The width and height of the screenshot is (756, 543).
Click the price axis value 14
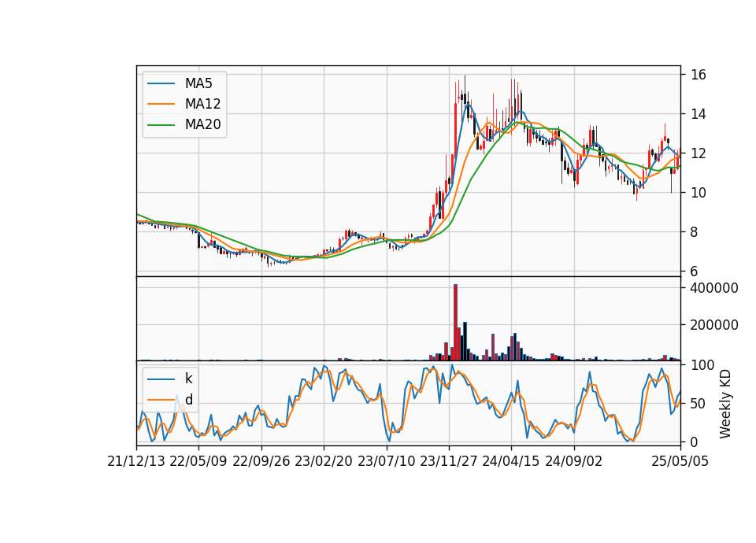pyautogui.click(x=699, y=114)
